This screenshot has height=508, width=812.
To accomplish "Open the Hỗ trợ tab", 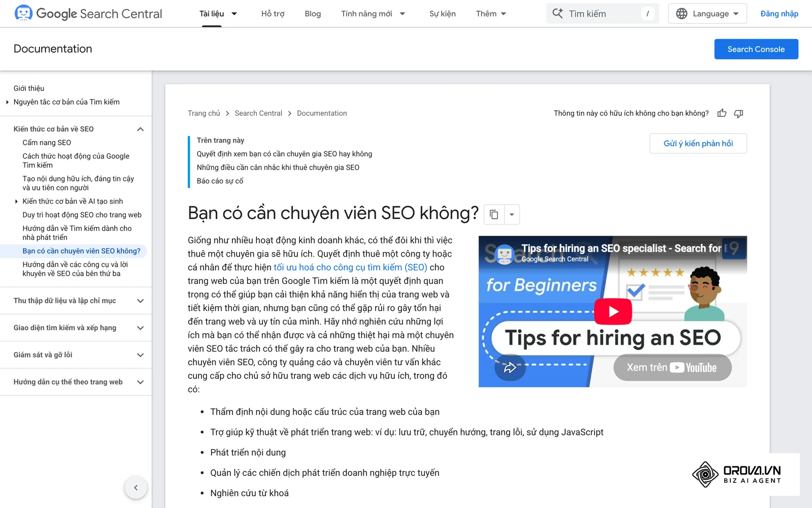I will pyautogui.click(x=273, y=14).
